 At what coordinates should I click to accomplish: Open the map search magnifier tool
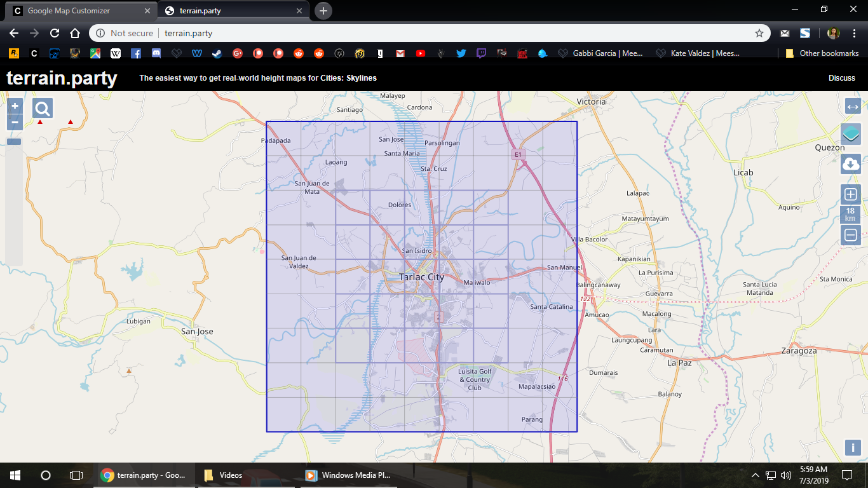coord(43,109)
